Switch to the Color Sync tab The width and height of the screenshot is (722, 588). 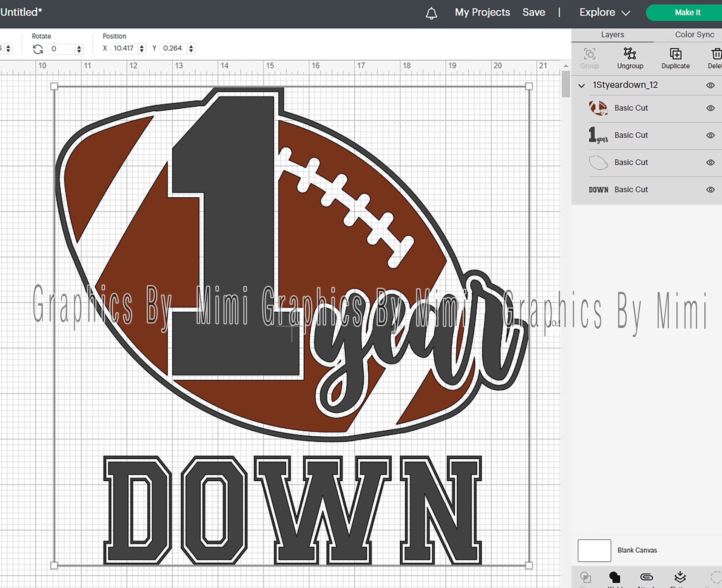click(694, 35)
